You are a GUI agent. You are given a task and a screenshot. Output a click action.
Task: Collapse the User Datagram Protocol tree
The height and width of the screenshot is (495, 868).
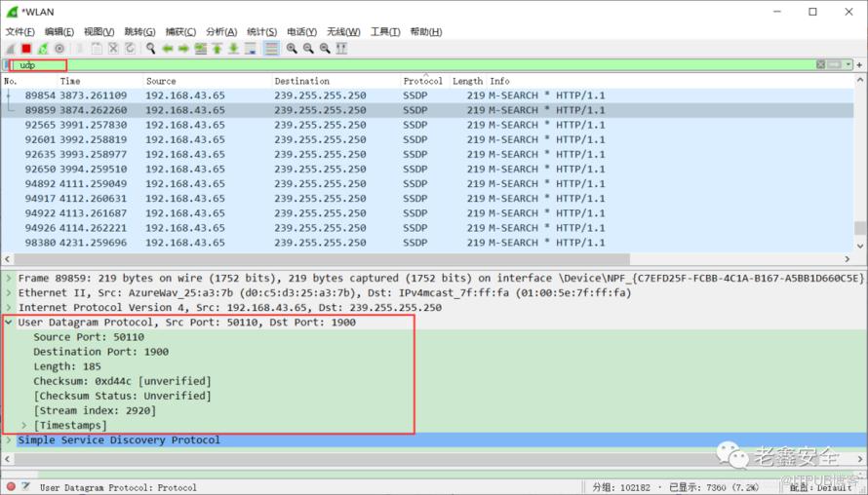[9, 323]
